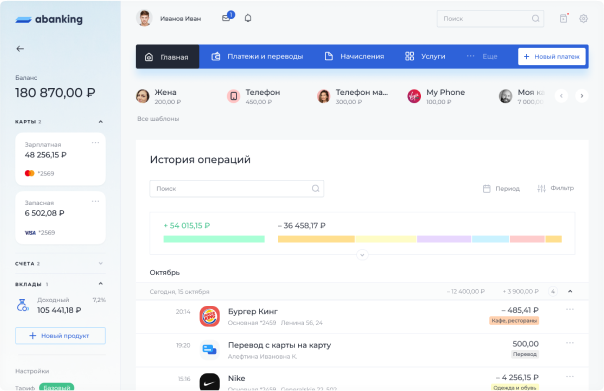Click the История операций search field

pos(237,189)
